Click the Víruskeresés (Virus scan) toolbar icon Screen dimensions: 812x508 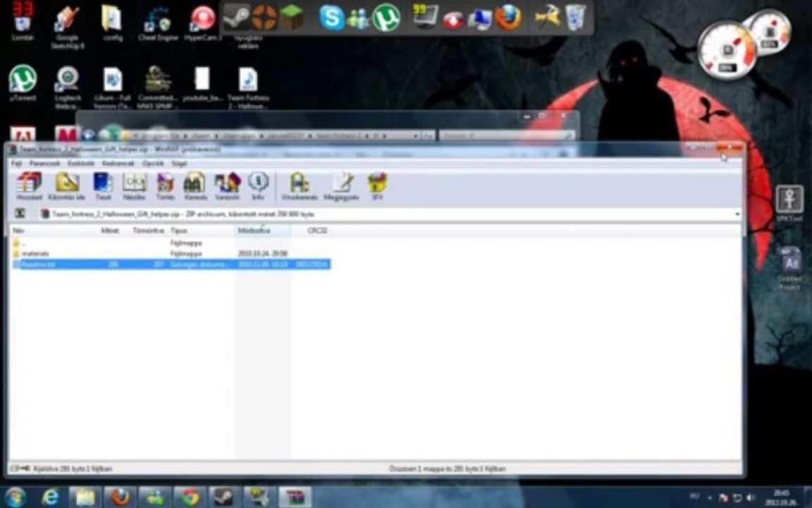(300, 186)
